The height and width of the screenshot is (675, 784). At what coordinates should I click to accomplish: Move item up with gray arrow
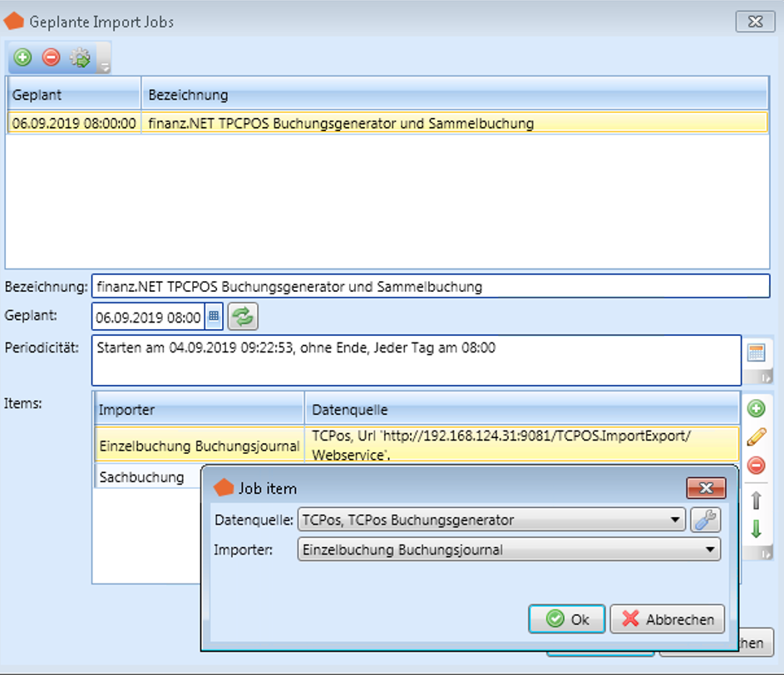coord(756,500)
